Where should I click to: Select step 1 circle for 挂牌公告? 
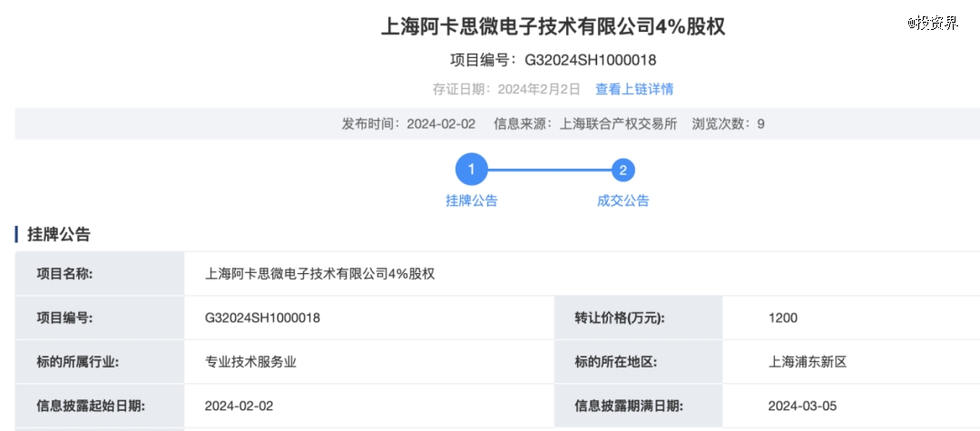click(x=471, y=170)
